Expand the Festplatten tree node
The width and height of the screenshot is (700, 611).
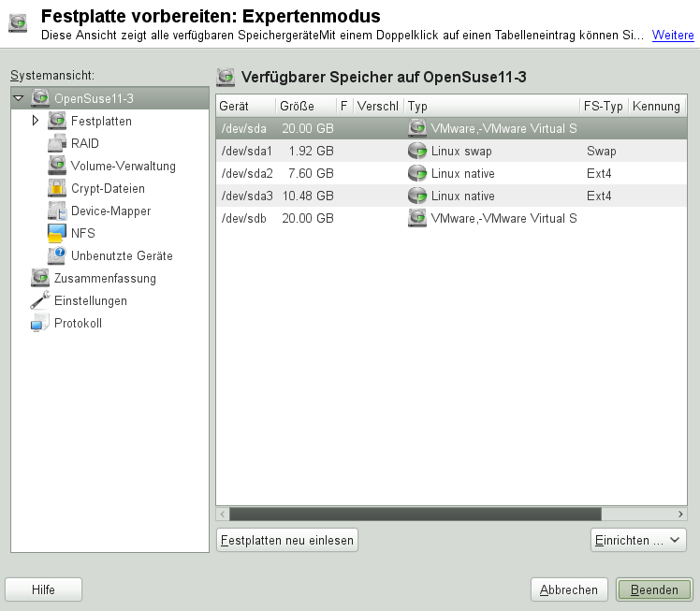click(36, 121)
